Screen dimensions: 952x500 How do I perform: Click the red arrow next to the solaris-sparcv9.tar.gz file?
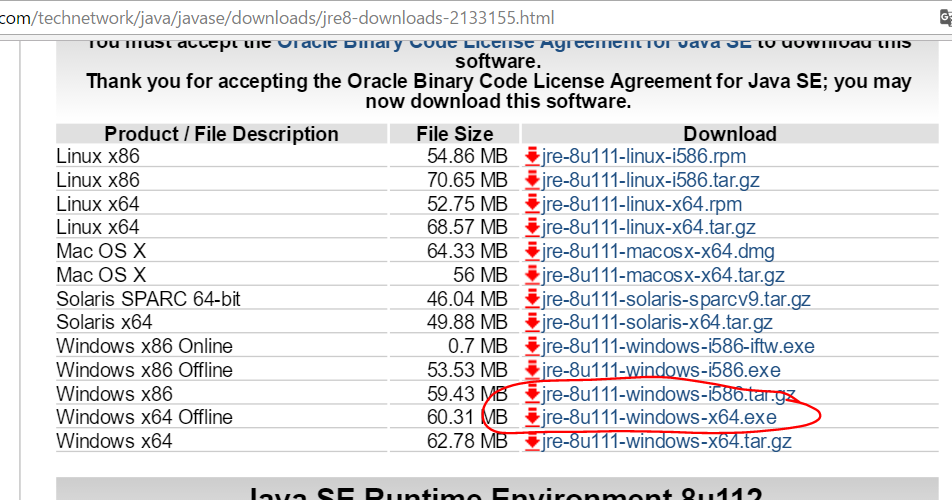pos(532,299)
